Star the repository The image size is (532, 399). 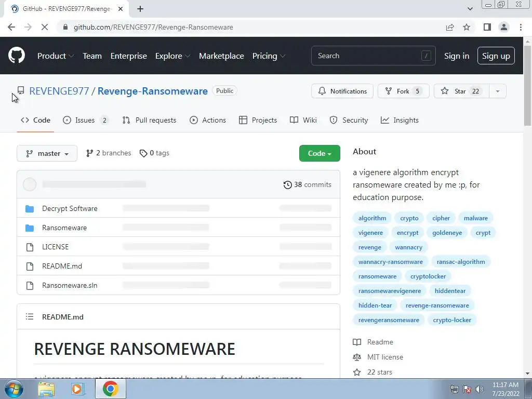(461, 91)
